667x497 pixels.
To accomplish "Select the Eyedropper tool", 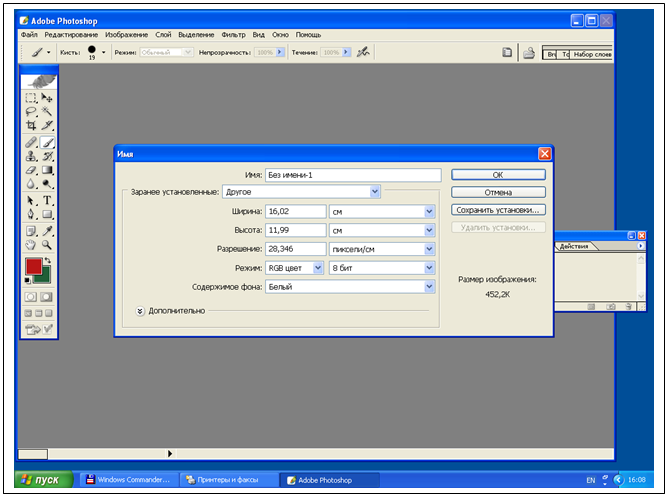I will pos(47,231).
